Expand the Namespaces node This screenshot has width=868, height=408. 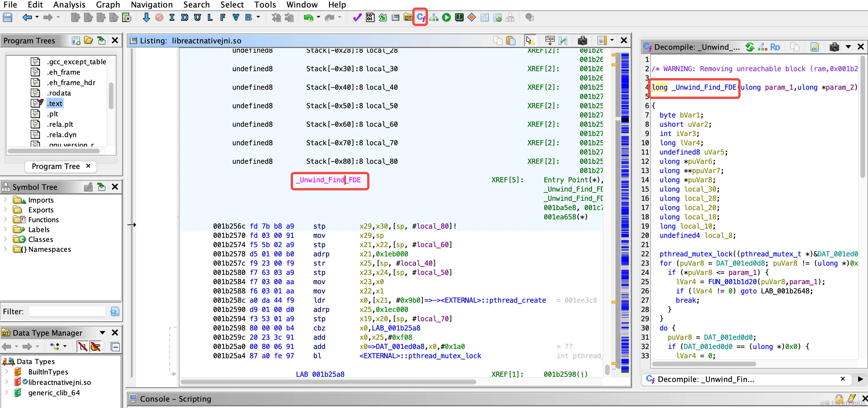(6, 249)
